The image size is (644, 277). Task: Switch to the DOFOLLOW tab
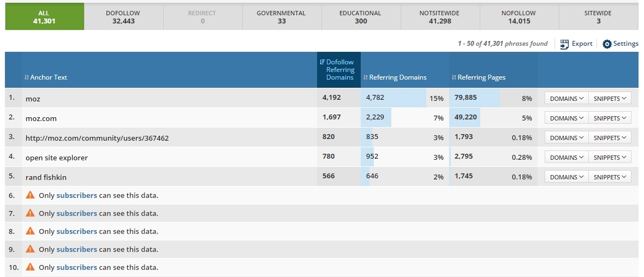tap(123, 16)
